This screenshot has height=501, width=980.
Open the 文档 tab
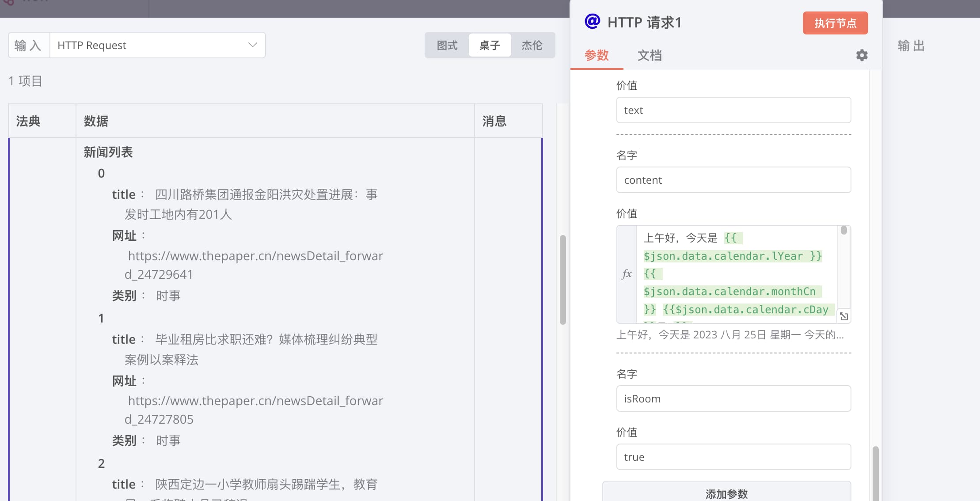(x=649, y=55)
